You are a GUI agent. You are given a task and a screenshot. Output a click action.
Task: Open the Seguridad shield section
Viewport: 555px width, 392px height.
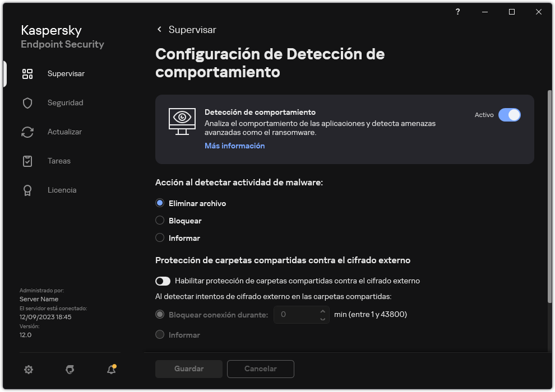27,102
